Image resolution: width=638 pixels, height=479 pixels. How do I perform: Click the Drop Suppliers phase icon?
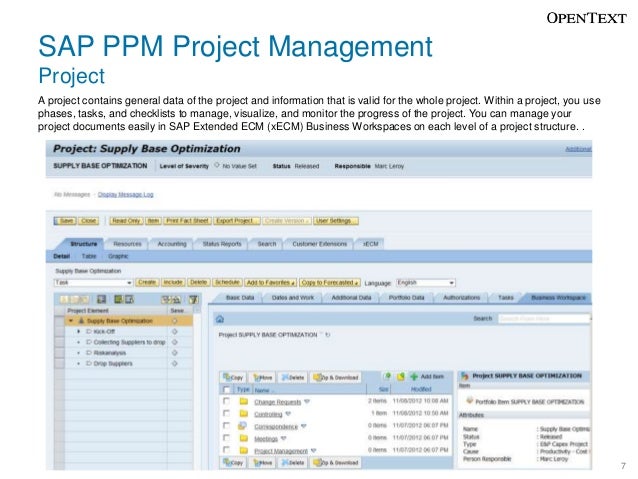click(89, 363)
